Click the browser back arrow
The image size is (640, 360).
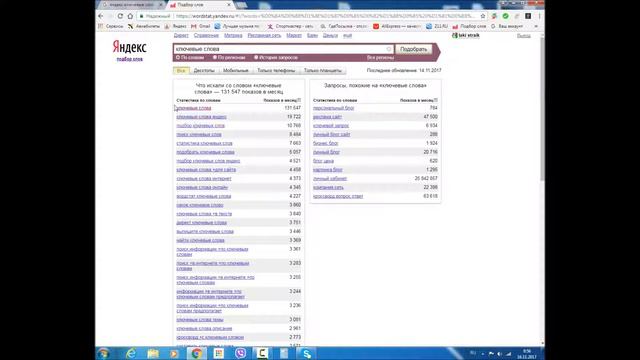pyautogui.click(x=101, y=16)
